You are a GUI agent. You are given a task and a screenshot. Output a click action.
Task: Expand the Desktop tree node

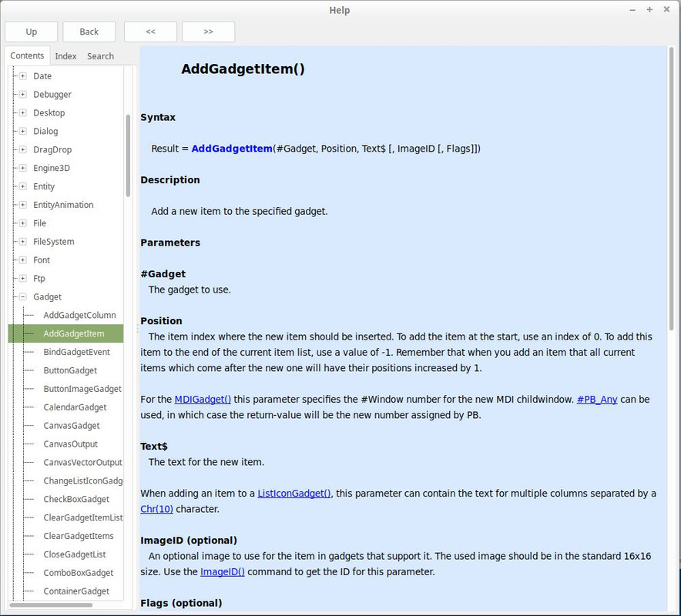[x=23, y=113]
